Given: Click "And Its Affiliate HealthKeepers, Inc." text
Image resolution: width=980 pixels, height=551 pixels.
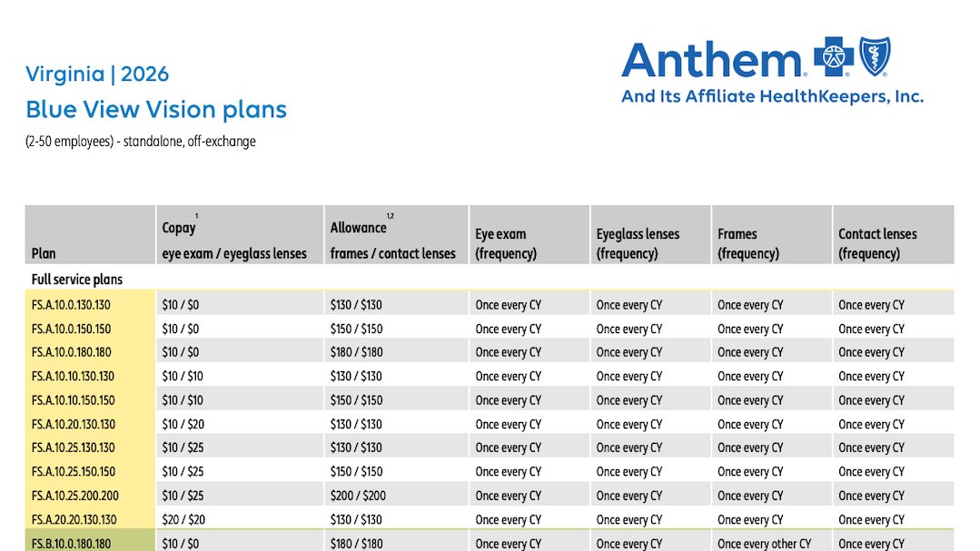Looking at the screenshot, I should (x=772, y=96).
